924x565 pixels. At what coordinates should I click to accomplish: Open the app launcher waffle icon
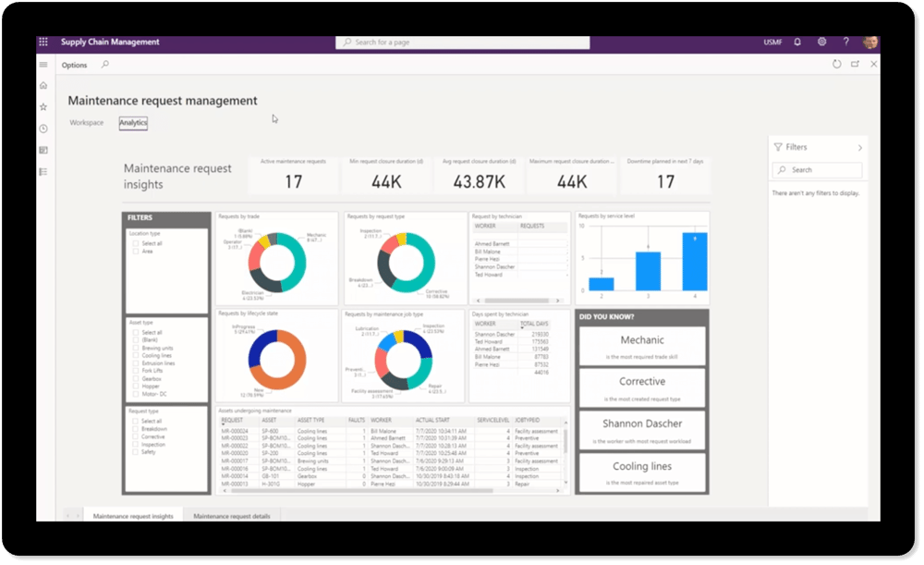[x=42, y=42]
